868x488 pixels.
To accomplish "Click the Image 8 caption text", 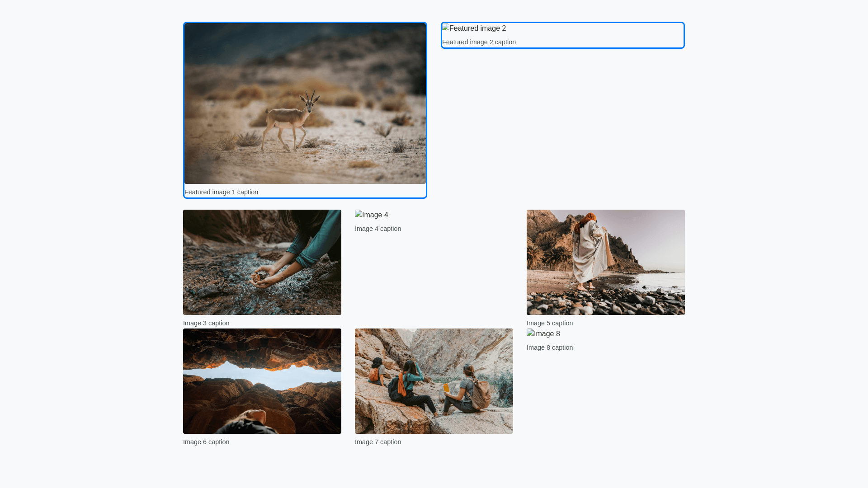I will pyautogui.click(x=550, y=347).
